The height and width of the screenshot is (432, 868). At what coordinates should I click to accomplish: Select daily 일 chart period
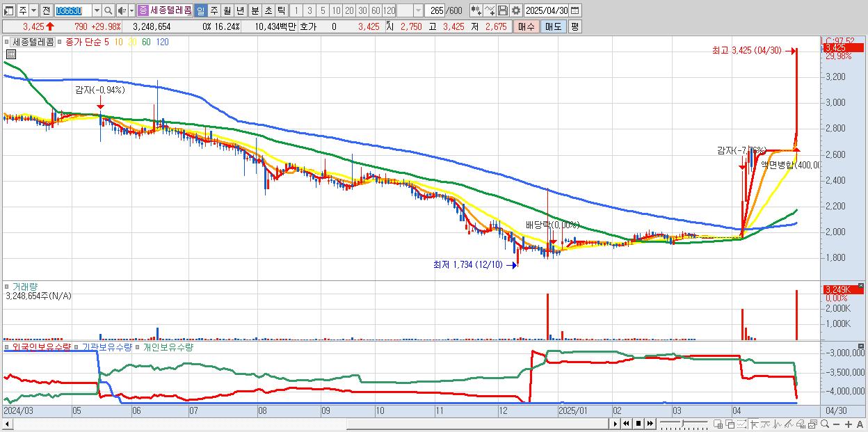(x=200, y=10)
